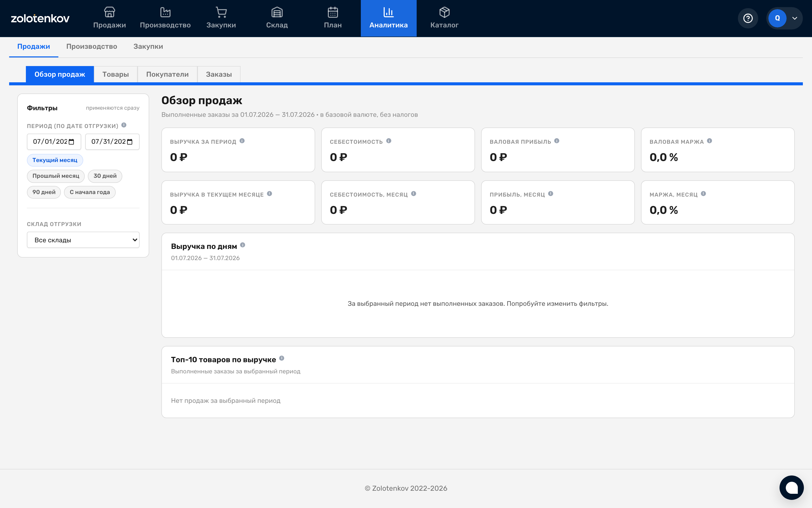Image resolution: width=812 pixels, height=508 pixels.
Task: Switch to the Продажи analytics subtab
Action: coord(33,46)
